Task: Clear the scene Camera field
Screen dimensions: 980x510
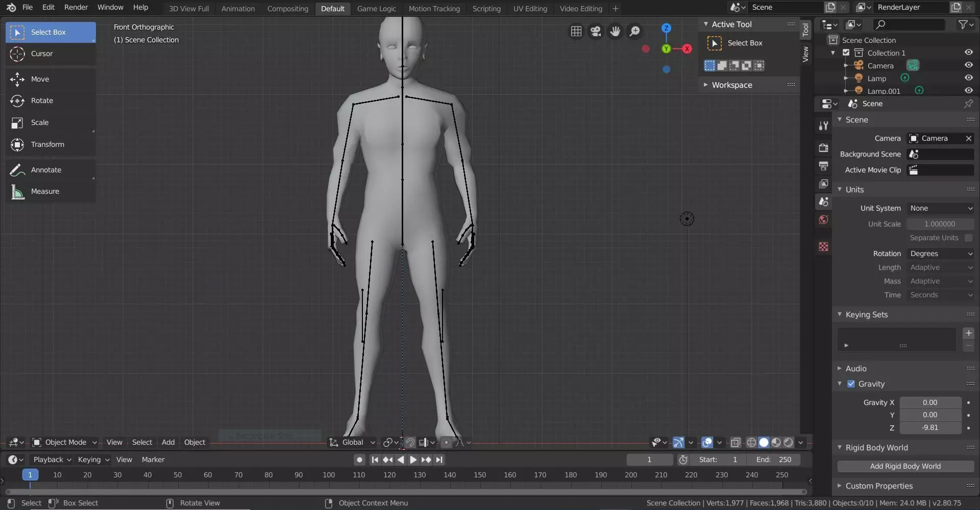Action: click(x=968, y=139)
